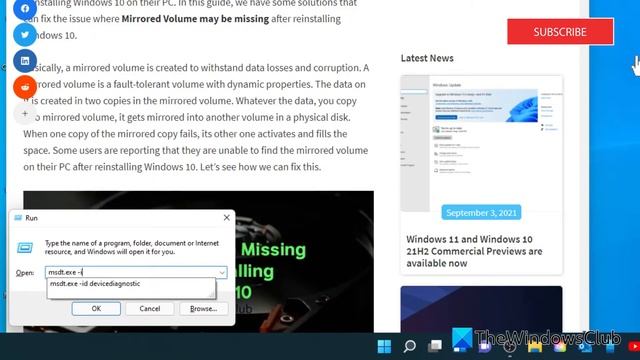Viewport: 640px width, 360px height.
Task: Share article via Facebook icon
Action: pyautogui.click(x=25, y=8)
